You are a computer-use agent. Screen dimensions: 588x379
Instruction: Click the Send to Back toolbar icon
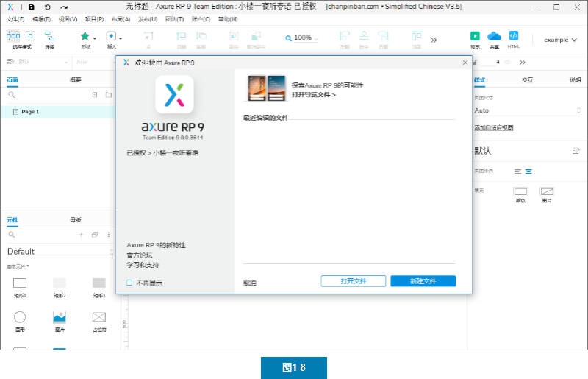click(x=201, y=36)
